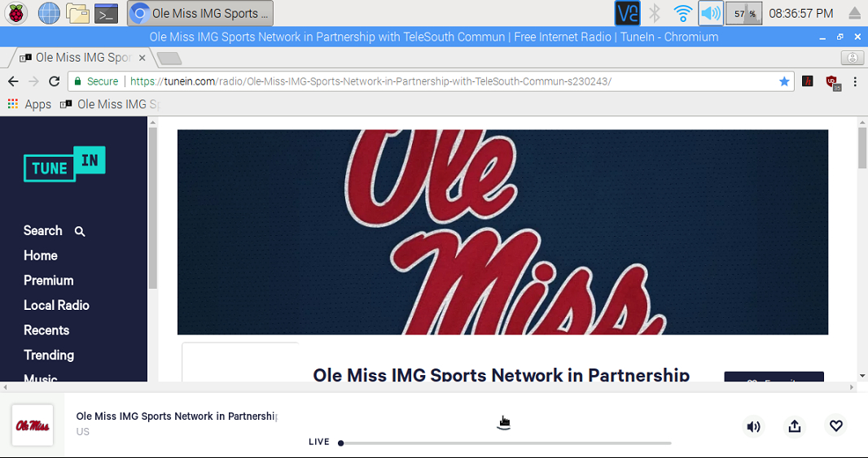Viewport: 868px width, 458px height.
Task: Go to Home in the TuneIn sidebar
Action: [41, 255]
